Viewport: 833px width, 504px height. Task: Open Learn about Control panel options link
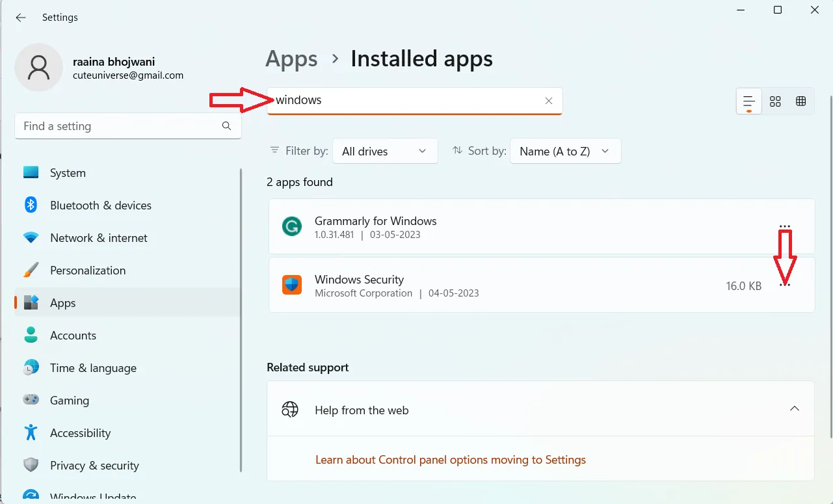coord(451,460)
